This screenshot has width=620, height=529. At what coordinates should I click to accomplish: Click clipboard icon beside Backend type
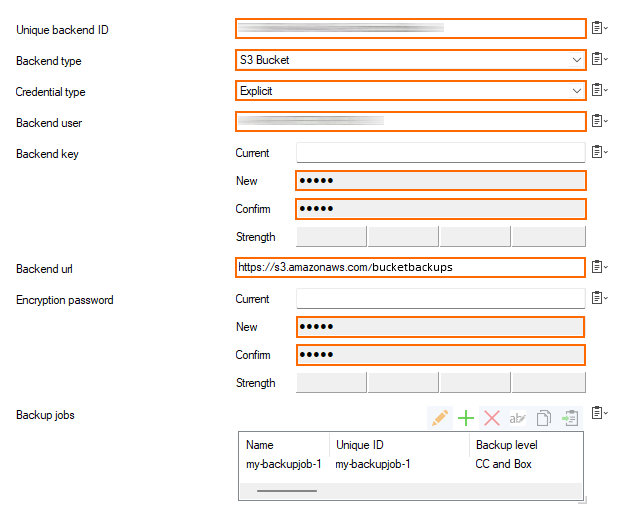(x=599, y=59)
